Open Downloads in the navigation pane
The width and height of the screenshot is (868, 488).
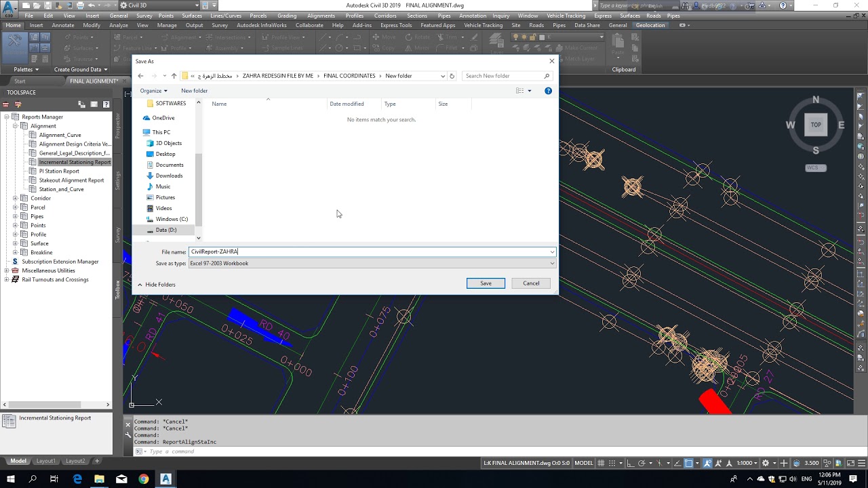[169, 176]
